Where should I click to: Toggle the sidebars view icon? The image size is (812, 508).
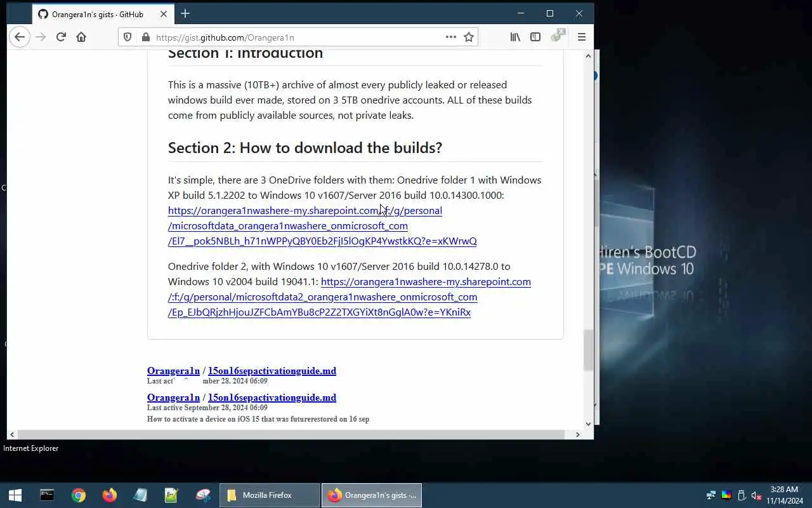[535, 37]
